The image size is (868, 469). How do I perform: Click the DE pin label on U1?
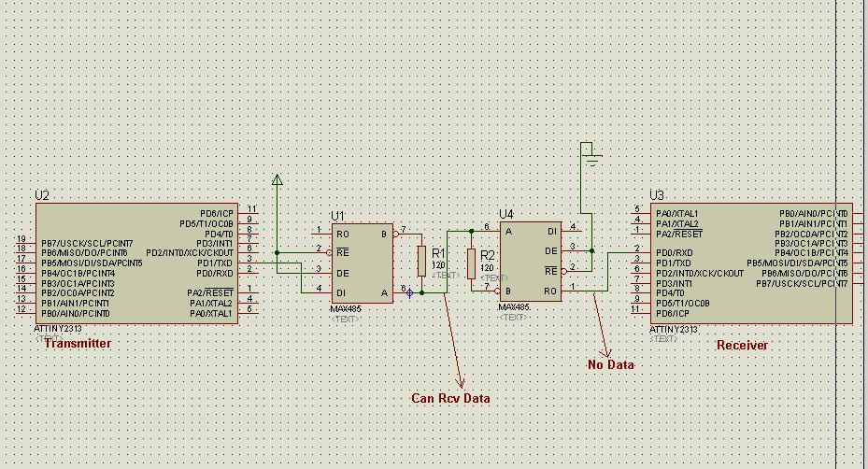coord(343,273)
